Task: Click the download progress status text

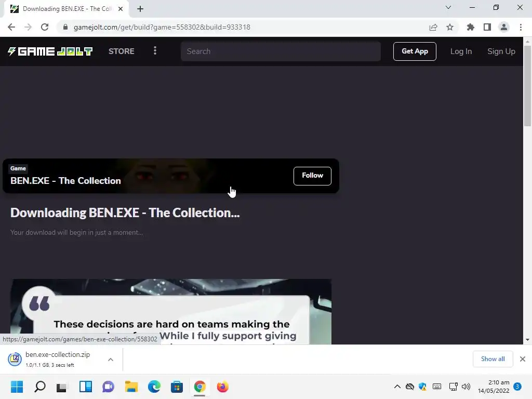Action: (x=50, y=365)
